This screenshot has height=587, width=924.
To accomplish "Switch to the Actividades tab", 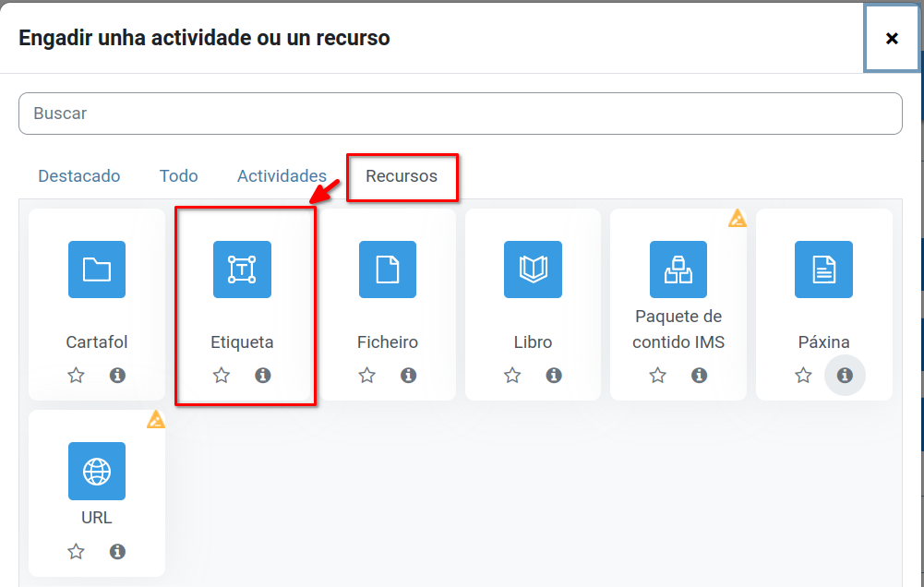I will coord(282,176).
